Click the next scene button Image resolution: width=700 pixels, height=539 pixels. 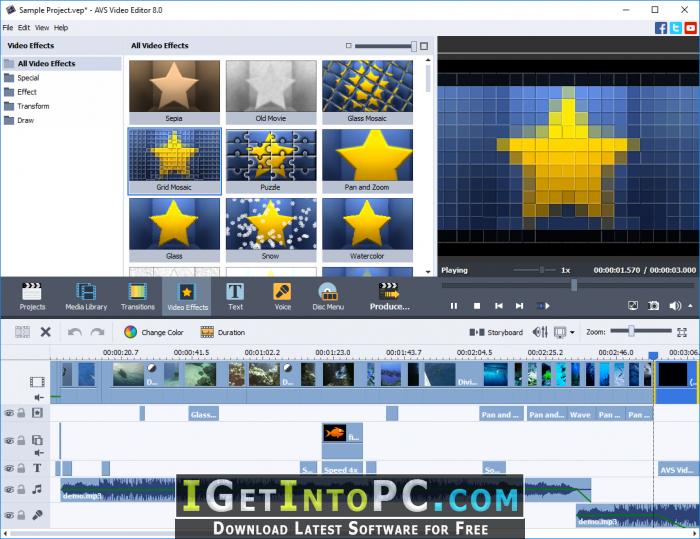[x=543, y=306]
